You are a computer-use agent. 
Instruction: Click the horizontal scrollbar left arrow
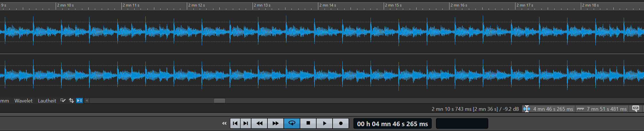[87, 101]
